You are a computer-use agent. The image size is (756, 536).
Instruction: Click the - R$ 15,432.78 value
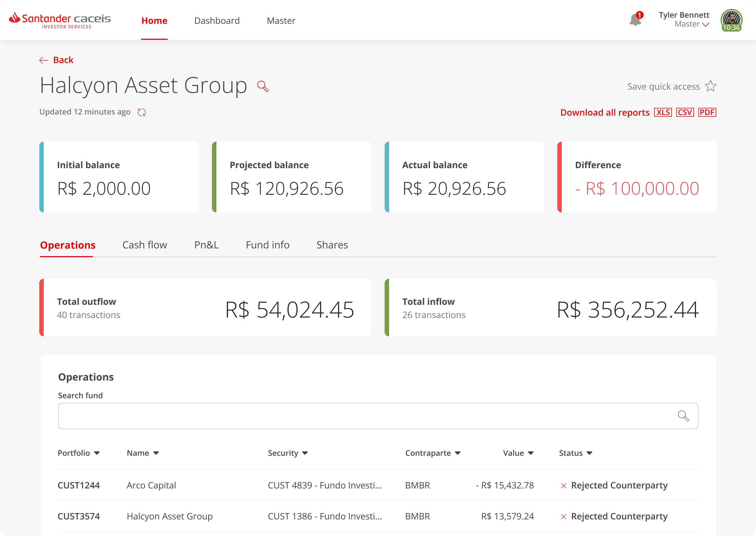[x=505, y=485]
